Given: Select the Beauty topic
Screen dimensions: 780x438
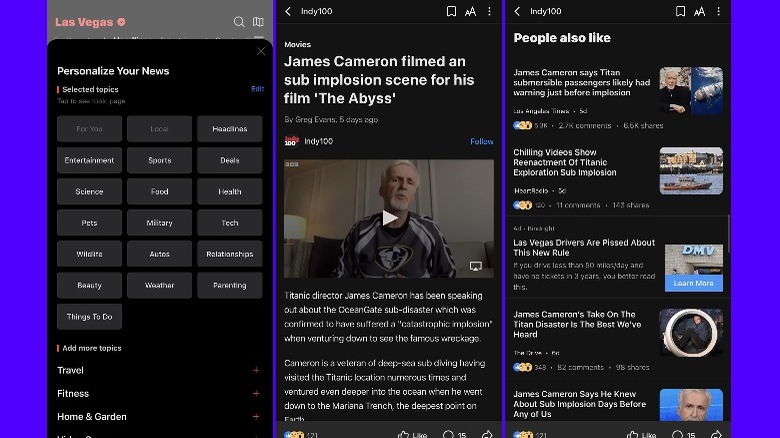Looking at the screenshot, I should (x=89, y=285).
